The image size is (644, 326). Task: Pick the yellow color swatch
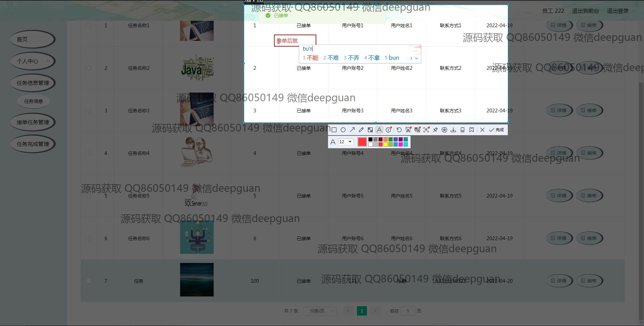[385, 145]
